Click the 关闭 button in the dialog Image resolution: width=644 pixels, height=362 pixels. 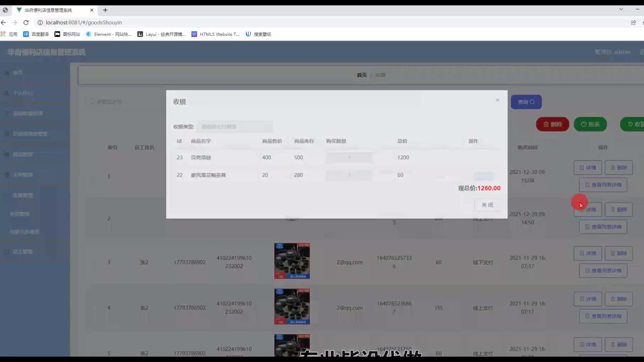click(x=487, y=205)
